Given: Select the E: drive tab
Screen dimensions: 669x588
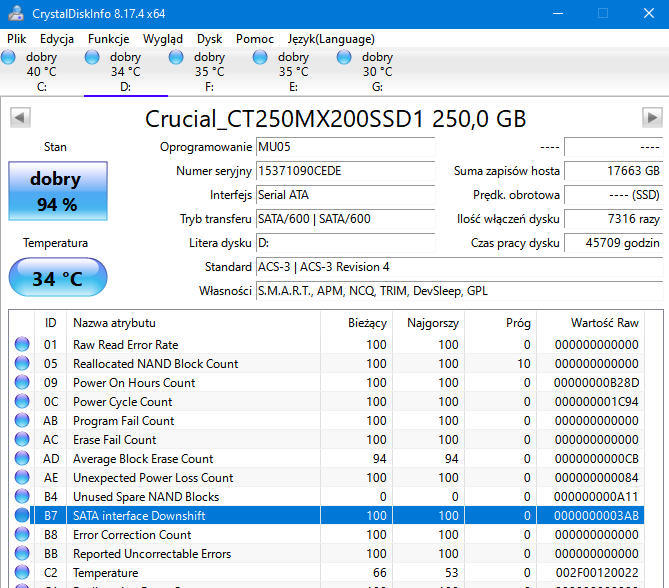Looking at the screenshot, I should (x=294, y=72).
